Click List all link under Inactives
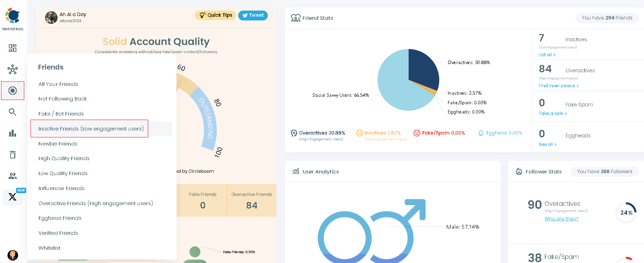 pyautogui.click(x=547, y=55)
